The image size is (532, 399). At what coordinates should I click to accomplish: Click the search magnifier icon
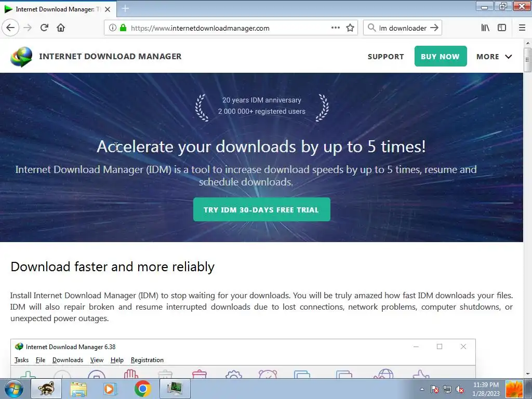click(x=371, y=28)
